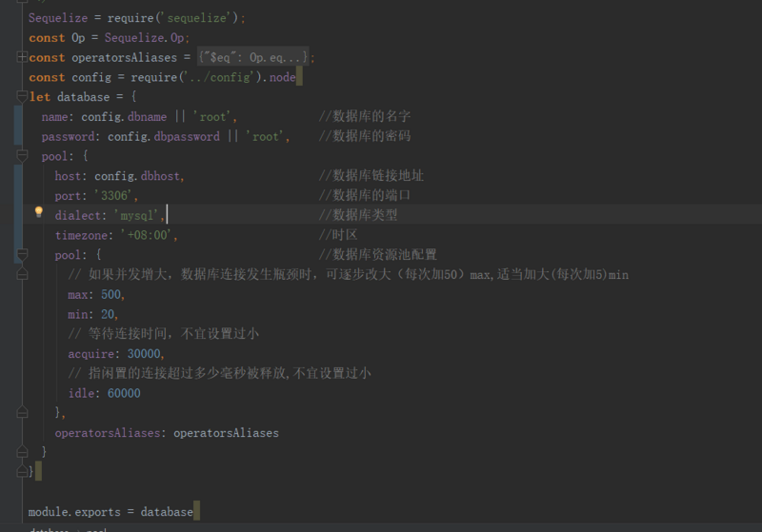762x532 pixels.
Task: Click the comment //数据库类型
Action: click(358, 215)
